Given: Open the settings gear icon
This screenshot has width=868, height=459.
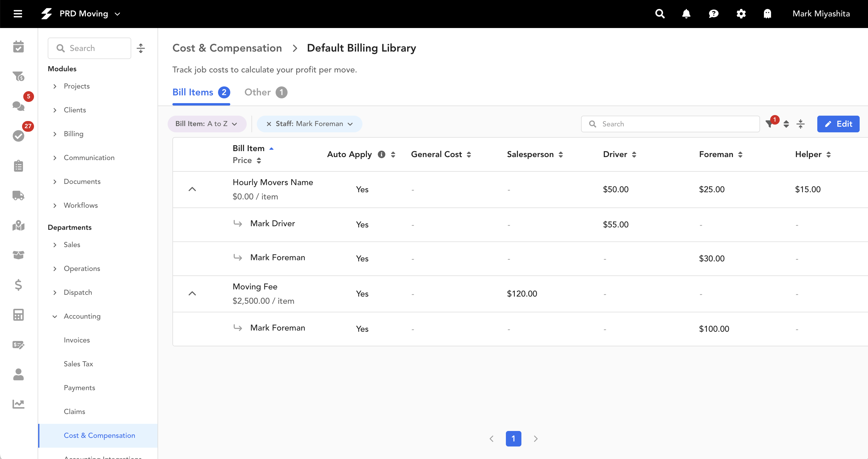Looking at the screenshot, I should click(x=741, y=14).
